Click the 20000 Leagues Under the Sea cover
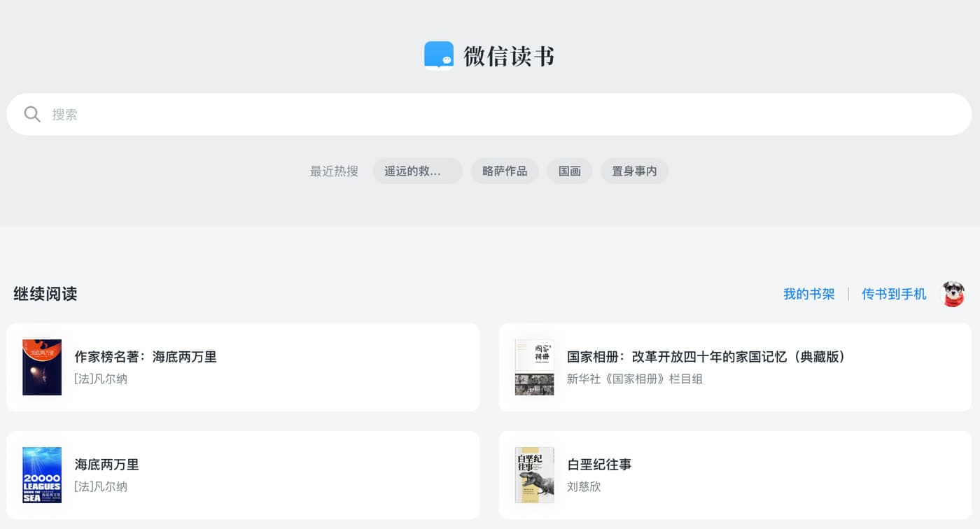Screen dimensions: 980x529 [42, 475]
